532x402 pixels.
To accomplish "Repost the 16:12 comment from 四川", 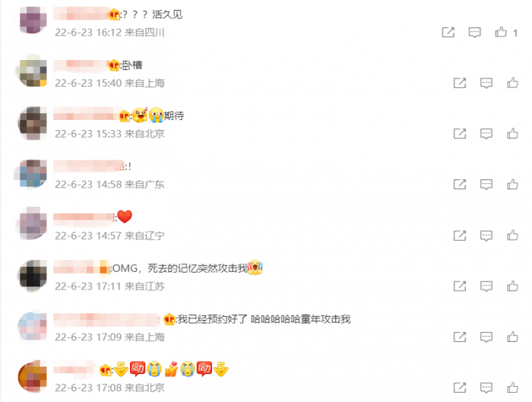I will tap(448, 32).
